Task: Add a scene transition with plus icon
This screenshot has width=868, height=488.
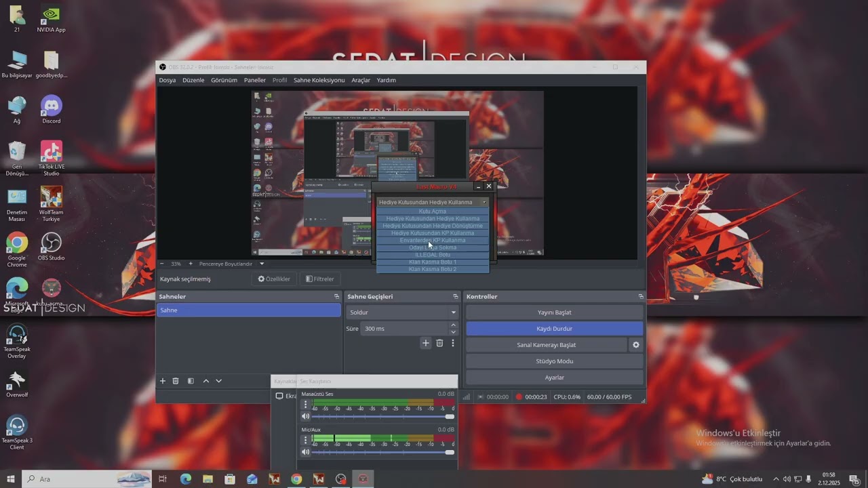Action: point(426,343)
